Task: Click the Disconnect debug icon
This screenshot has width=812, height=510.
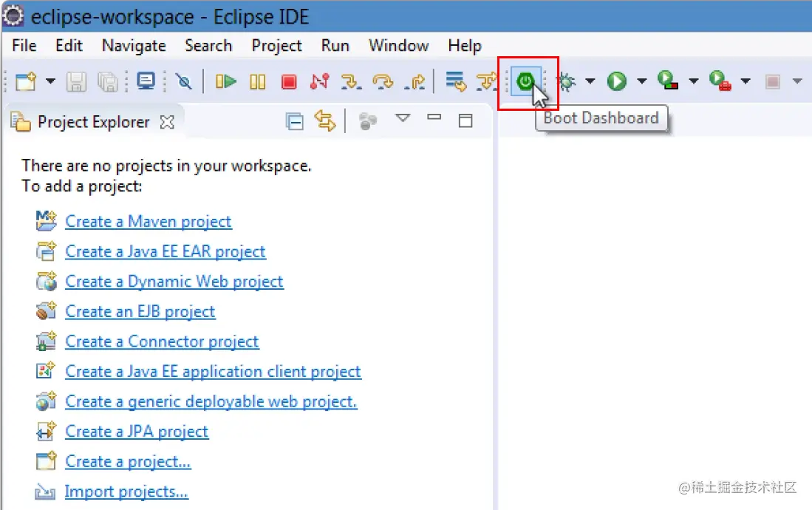Action: 319,81
